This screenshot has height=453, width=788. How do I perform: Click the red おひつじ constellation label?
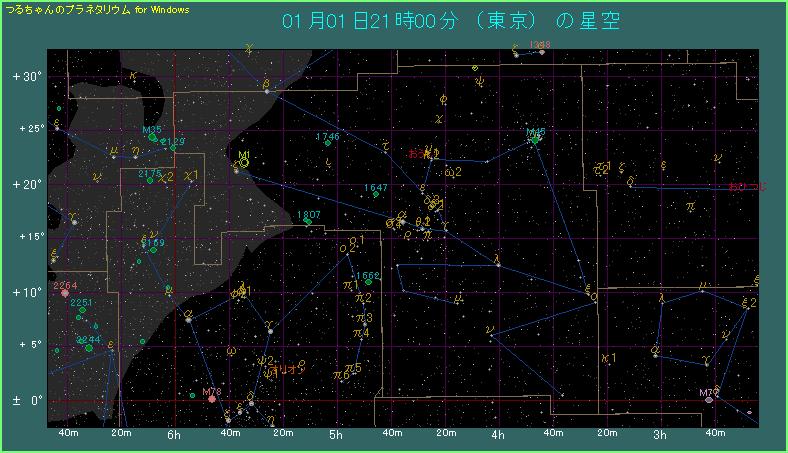pos(745,187)
